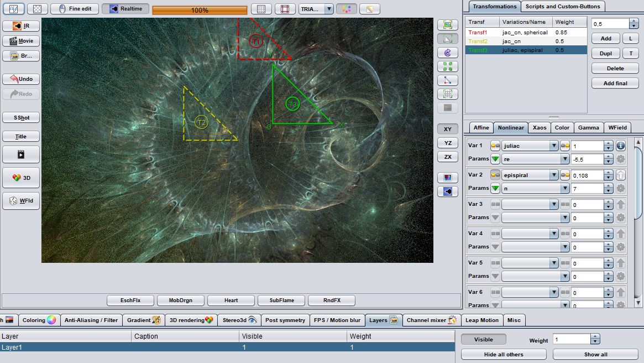
Task: Toggle the XY plane view button
Action: (x=448, y=129)
